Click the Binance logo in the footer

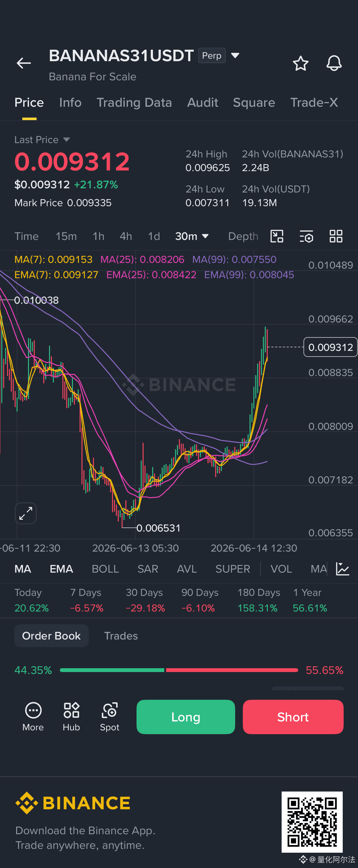pyautogui.click(x=73, y=803)
